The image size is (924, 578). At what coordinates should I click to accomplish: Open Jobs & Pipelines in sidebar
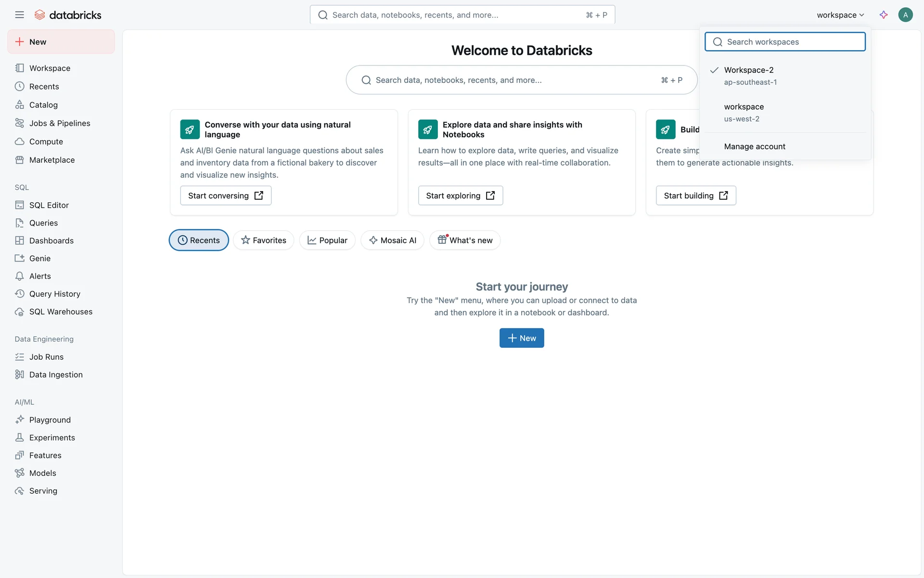pyautogui.click(x=60, y=123)
